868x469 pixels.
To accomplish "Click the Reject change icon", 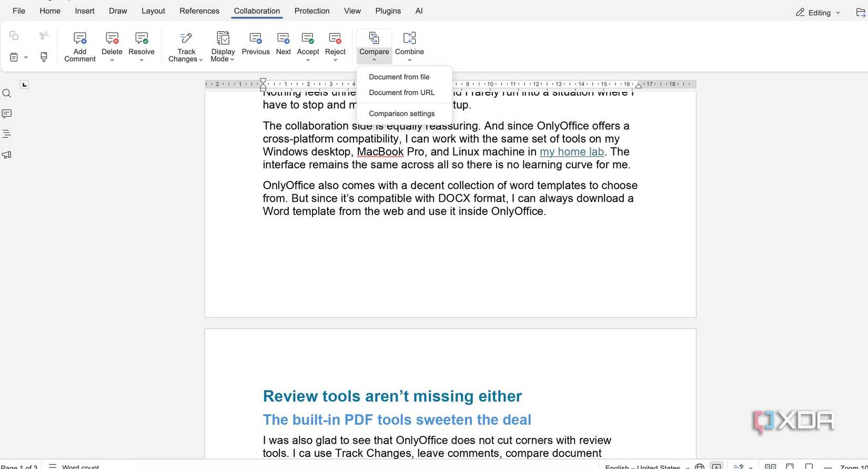I will click(335, 38).
